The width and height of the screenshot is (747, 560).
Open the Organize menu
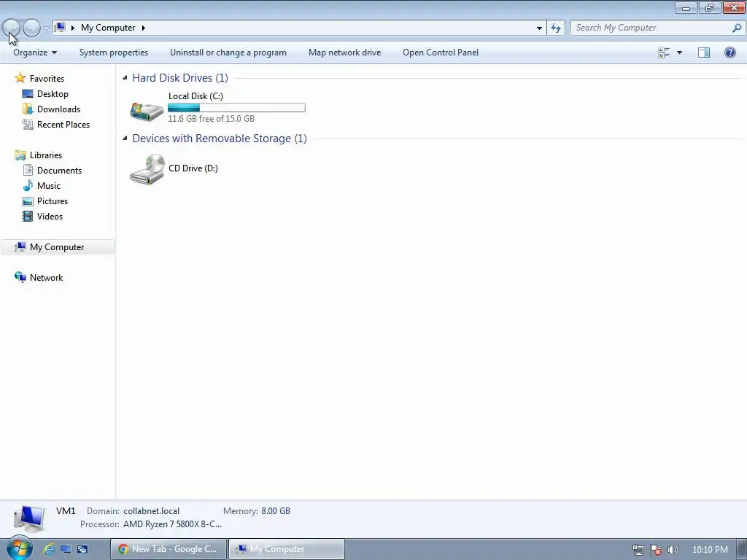tap(35, 52)
